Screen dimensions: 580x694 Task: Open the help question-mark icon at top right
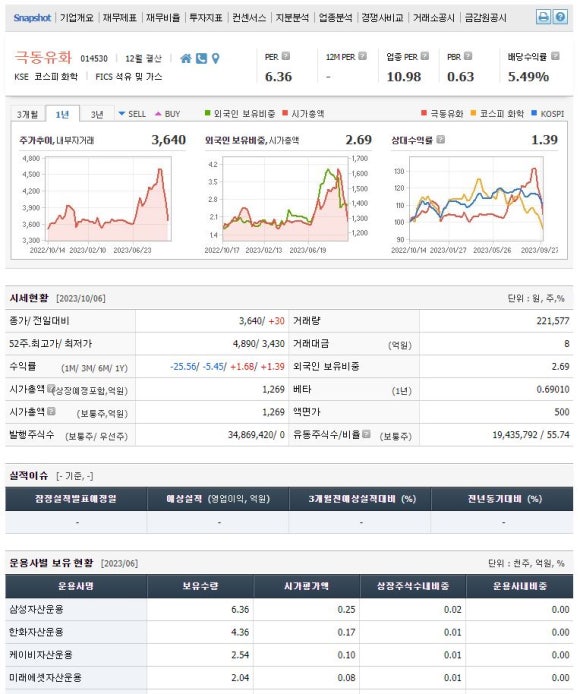click(560, 17)
